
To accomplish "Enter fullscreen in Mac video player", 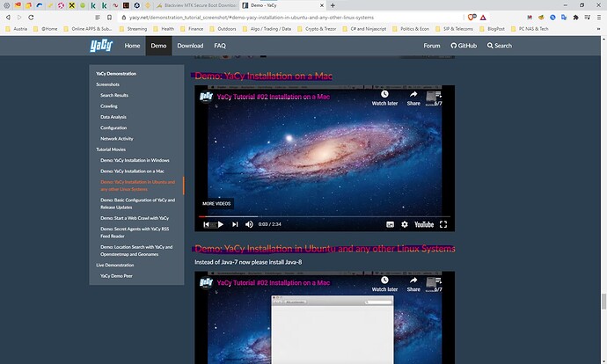I will (x=443, y=224).
